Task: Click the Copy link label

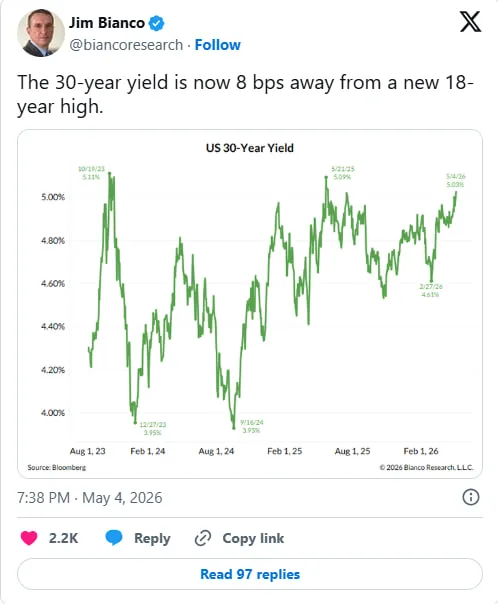Action: pyautogui.click(x=253, y=538)
